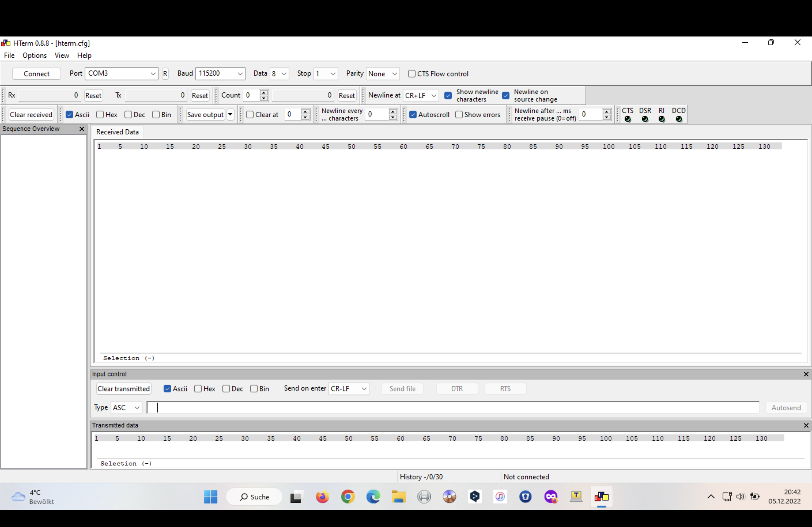Open the Options menu
This screenshot has height=527, width=812.
34,55
